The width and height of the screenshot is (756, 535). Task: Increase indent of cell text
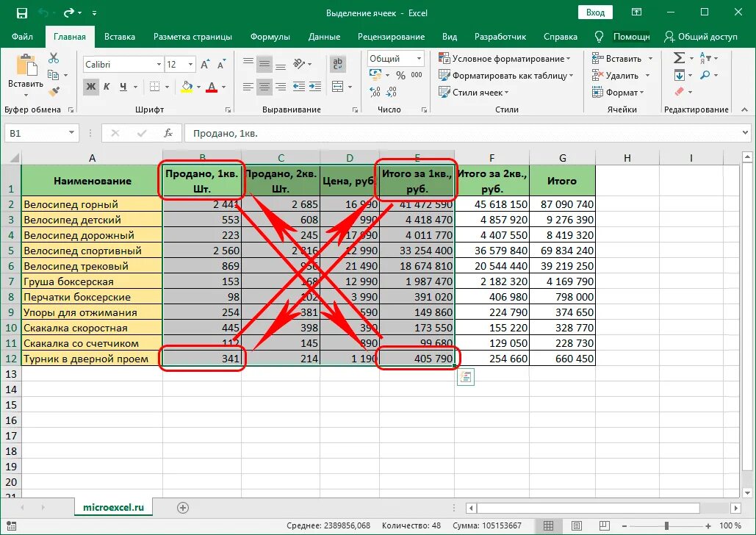click(x=315, y=87)
